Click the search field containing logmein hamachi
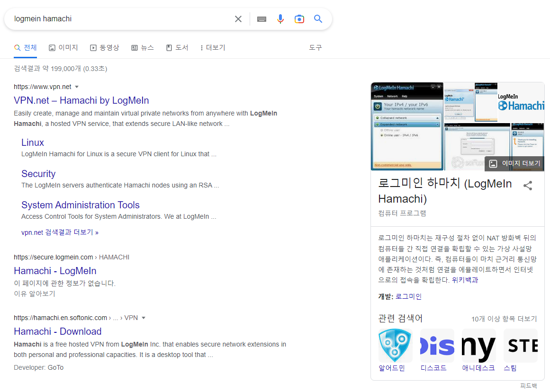Viewport: 550px width, 392px height. point(121,19)
